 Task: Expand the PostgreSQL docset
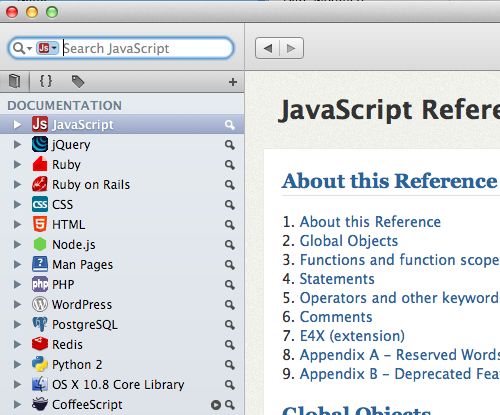coord(17,325)
